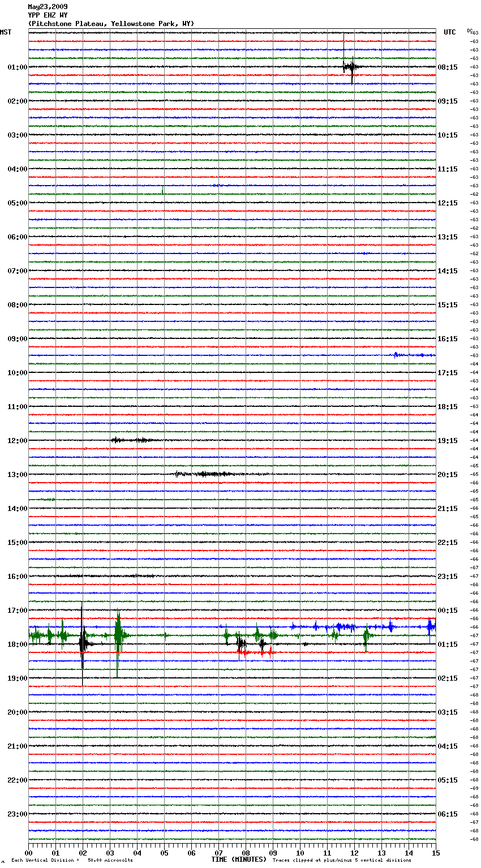This screenshot has width=481, height=868.
Task: Click the traces clipped footer note
Action: (x=342, y=860)
